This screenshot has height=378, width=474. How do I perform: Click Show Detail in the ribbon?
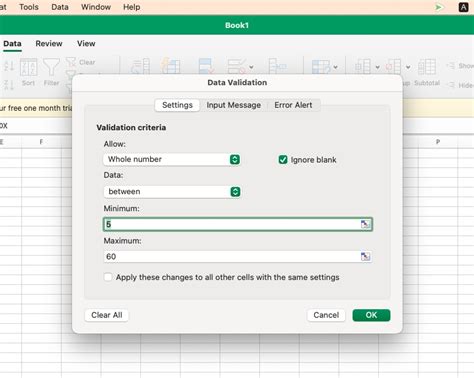[x=461, y=66]
